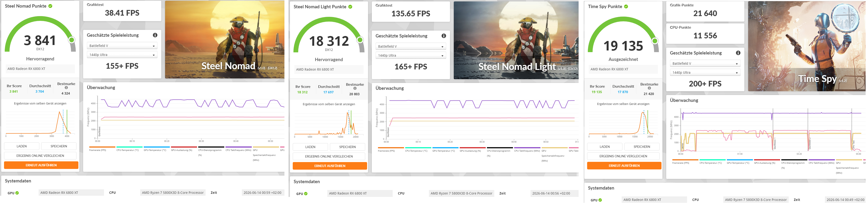868x204 pixels.
Task: Click Bestmarke info icon in Steel Nomad panel
Action: [66, 88]
